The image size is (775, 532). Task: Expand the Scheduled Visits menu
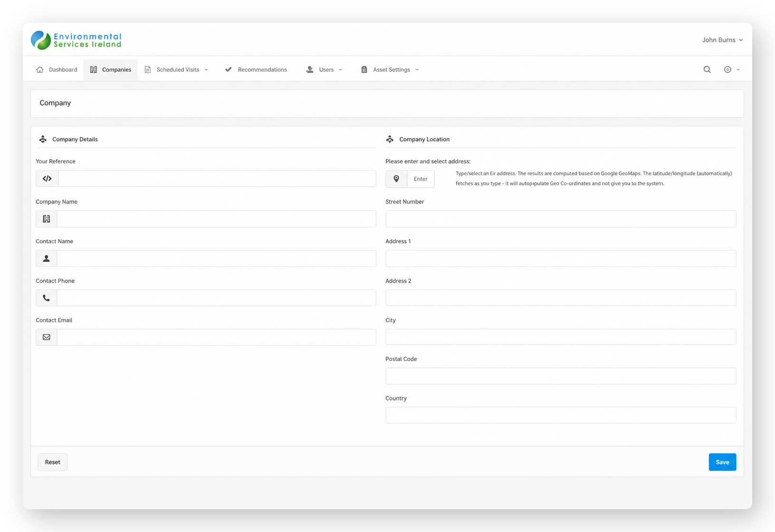click(177, 69)
